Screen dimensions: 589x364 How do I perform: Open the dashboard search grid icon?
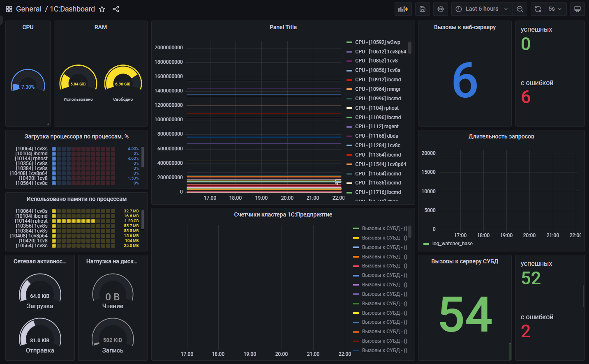pyautogui.click(x=9, y=9)
